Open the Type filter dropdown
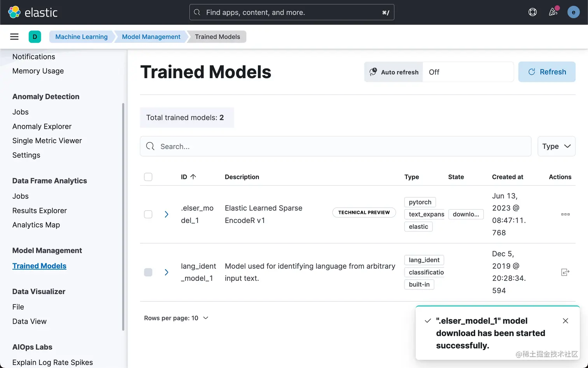Viewport: 588px width, 368px height. point(556,146)
